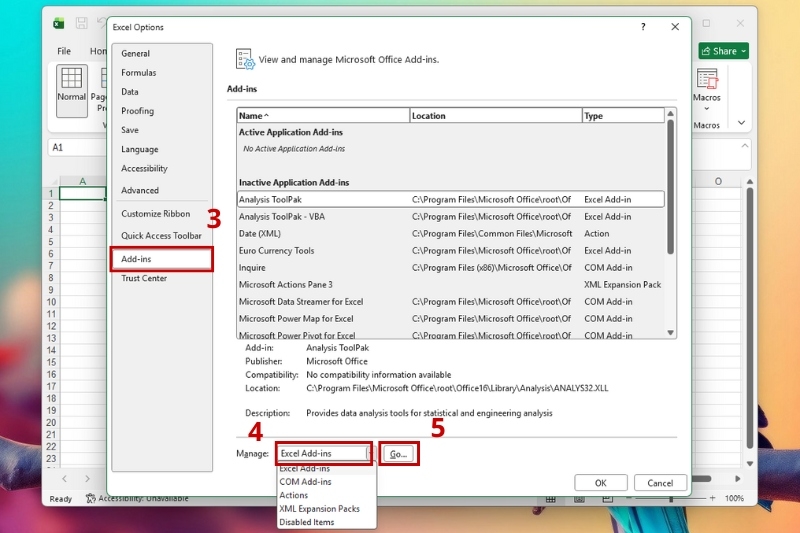Click the zoom in plus icon

tap(712, 498)
